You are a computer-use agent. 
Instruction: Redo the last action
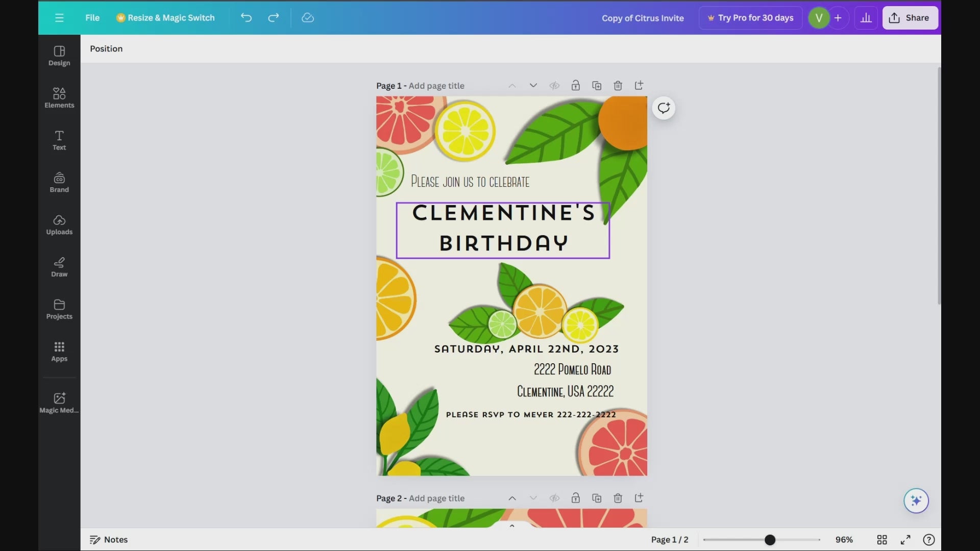274,18
